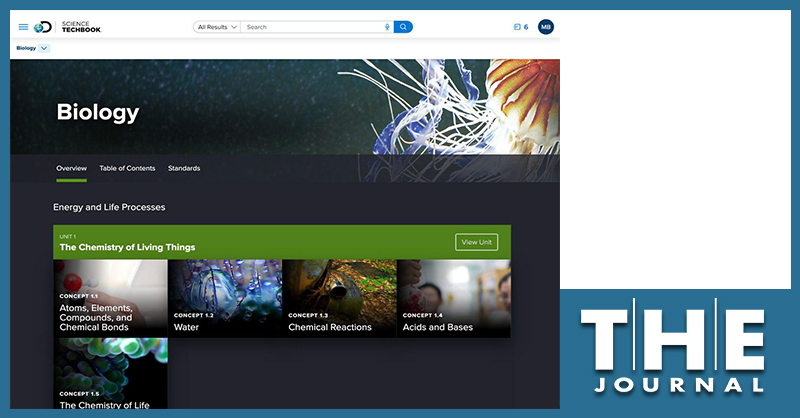This screenshot has height=418, width=800.
Task: Open the hamburger navigation menu
Action: tap(23, 27)
